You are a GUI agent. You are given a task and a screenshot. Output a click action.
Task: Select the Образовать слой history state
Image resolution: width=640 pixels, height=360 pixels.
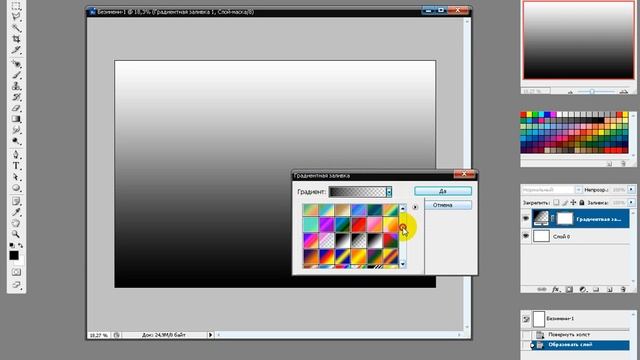(x=581, y=345)
